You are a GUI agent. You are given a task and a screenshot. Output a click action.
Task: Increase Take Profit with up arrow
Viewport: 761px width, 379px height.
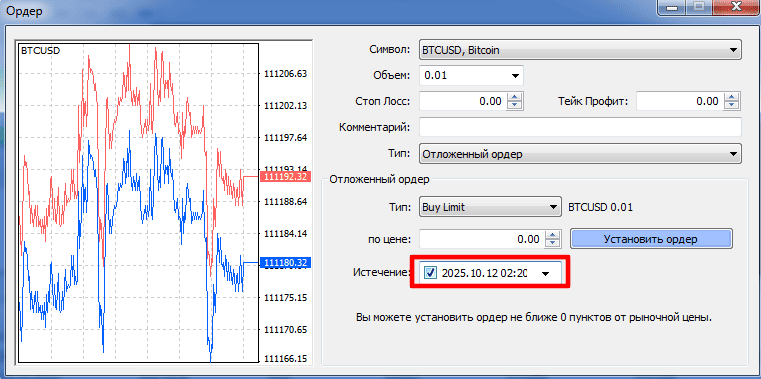click(x=732, y=97)
